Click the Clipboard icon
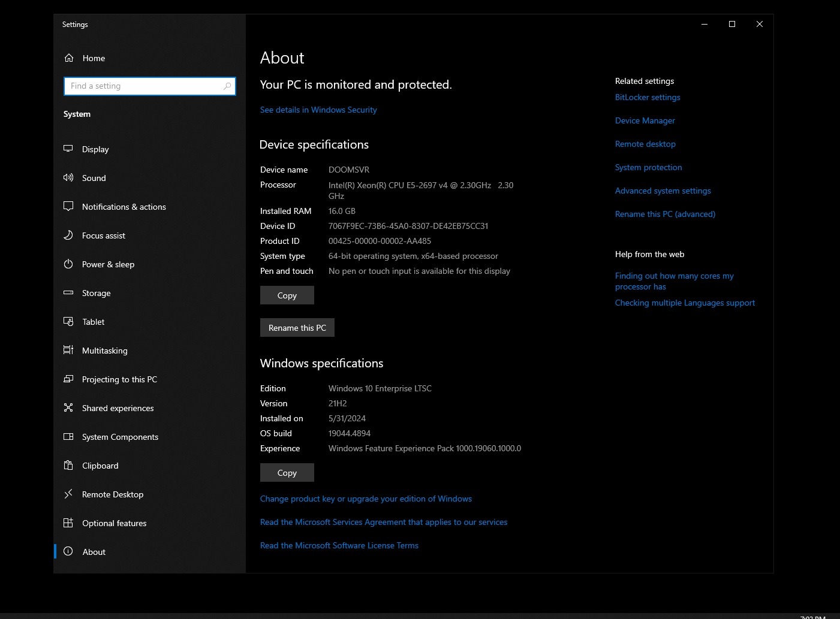 point(68,465)
